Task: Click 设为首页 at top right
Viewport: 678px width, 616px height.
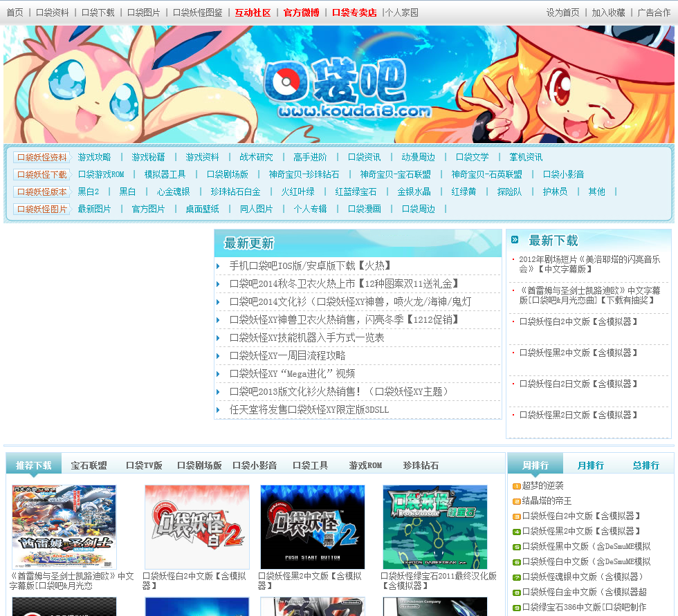Action: pos(562,12)
